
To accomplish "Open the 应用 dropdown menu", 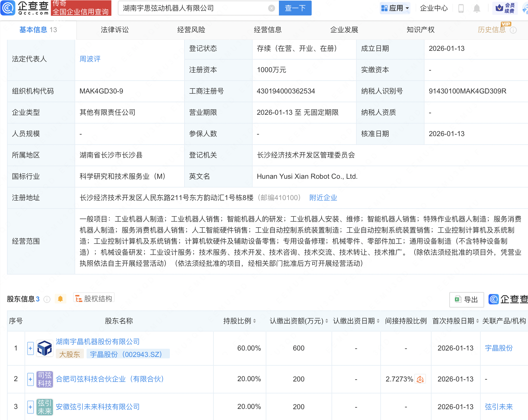I will pos(395,8).
